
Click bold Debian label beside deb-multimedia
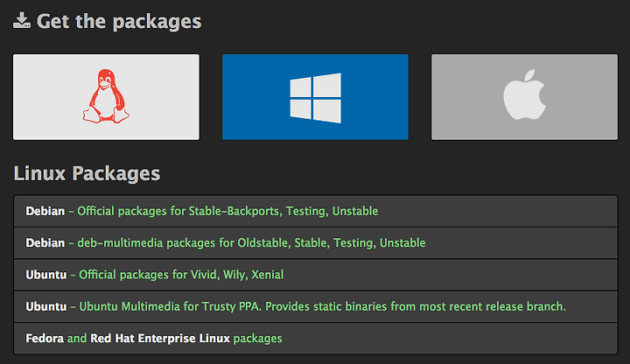coord(45,242)
